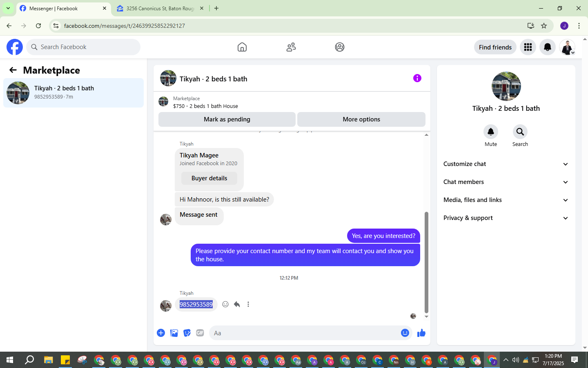Open the emoji picker in the message box
Screen dimensions: 588x368
[x=405, y=333]
